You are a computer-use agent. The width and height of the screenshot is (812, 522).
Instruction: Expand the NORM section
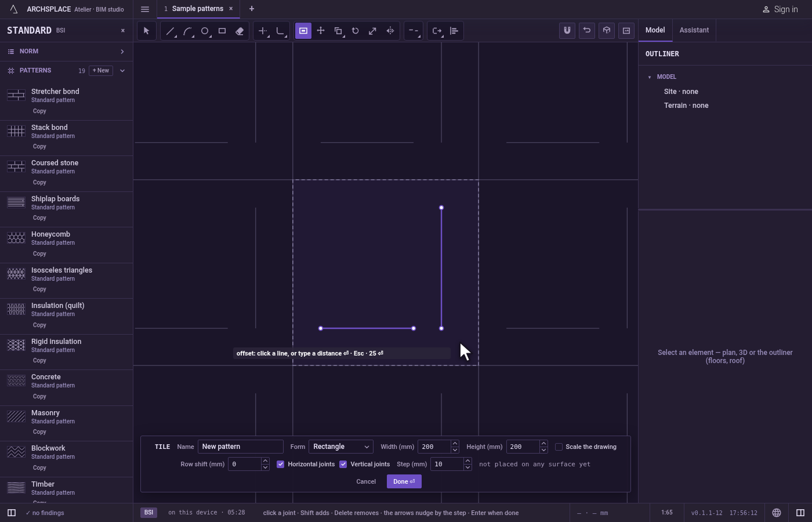click(122, 52)
